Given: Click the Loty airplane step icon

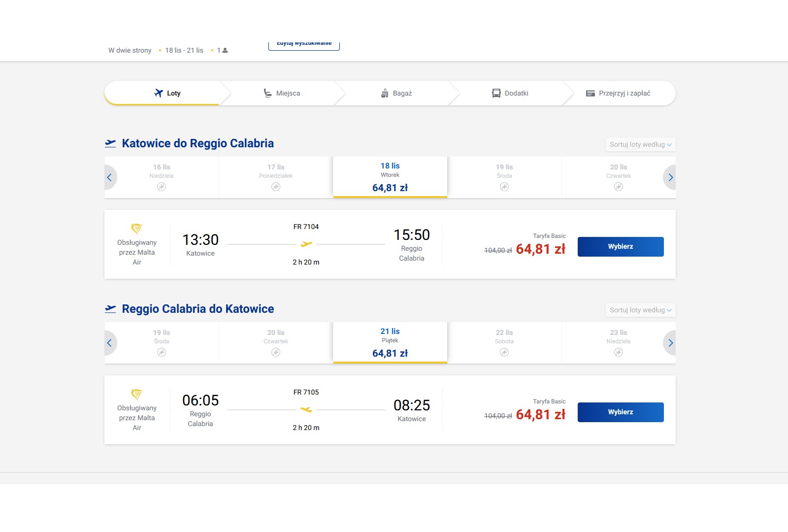Looking at the screenshot, I should (159, 93).
